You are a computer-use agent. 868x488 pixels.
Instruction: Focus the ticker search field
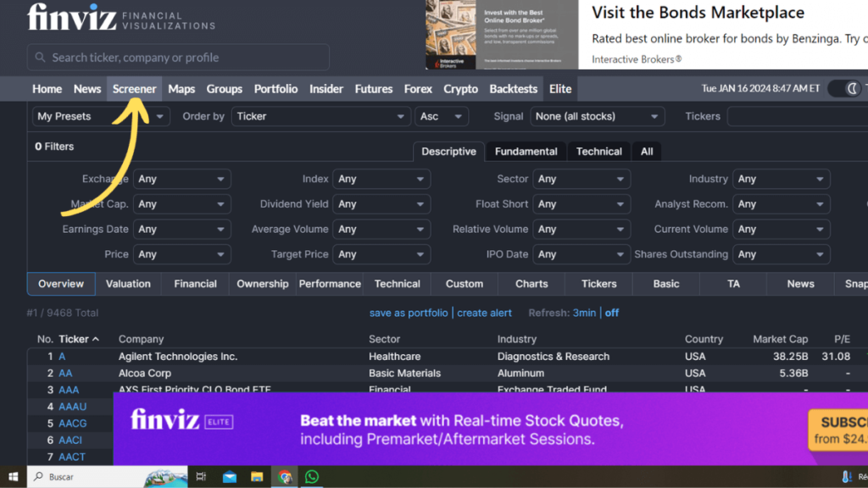point(178,58)
